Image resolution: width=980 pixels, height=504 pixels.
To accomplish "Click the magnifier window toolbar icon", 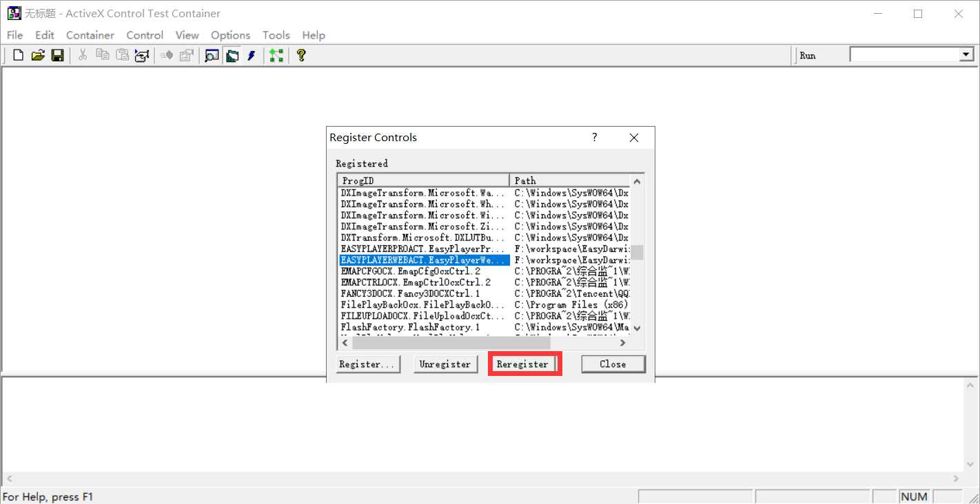I will (x=212, y=56).
